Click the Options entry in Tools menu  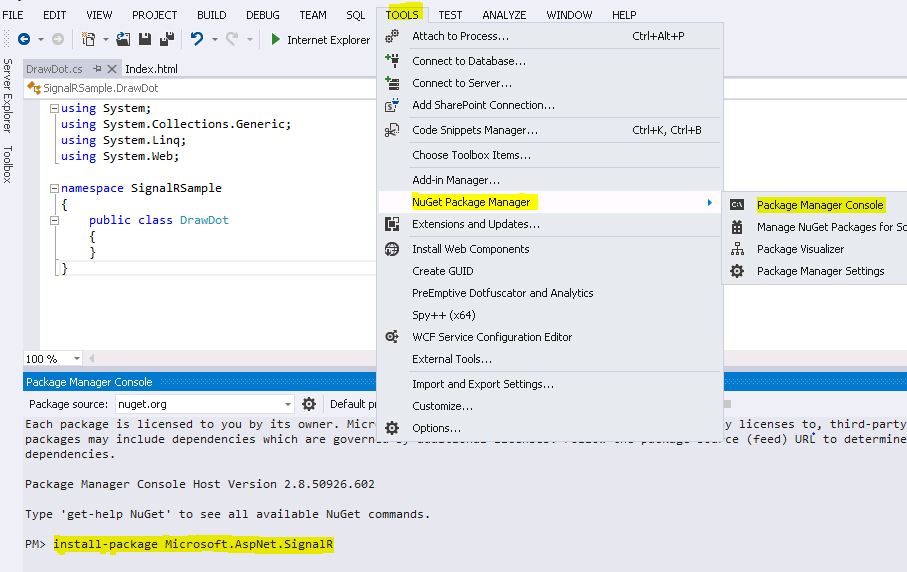(x=436, y=428)
